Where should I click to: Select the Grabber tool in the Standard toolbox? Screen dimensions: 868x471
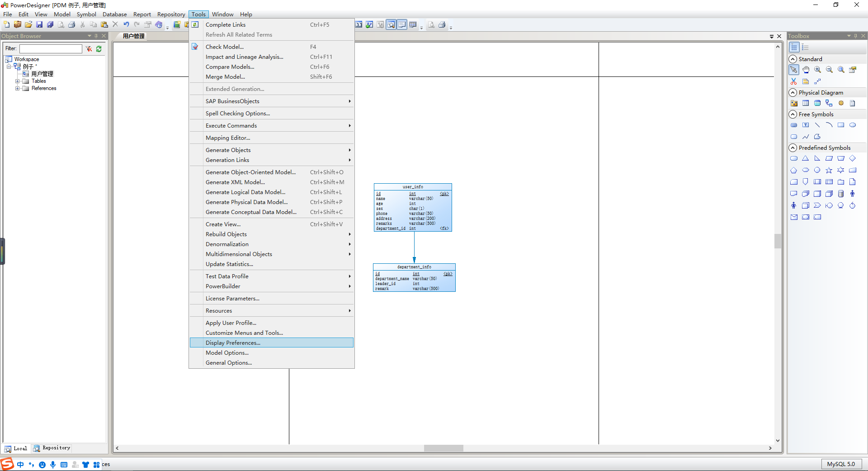(806, 70)
